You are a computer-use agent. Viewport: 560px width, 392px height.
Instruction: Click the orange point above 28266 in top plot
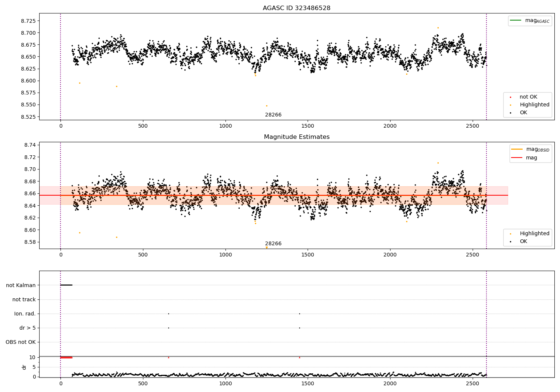pyautogui.click(x=267, y=106)
